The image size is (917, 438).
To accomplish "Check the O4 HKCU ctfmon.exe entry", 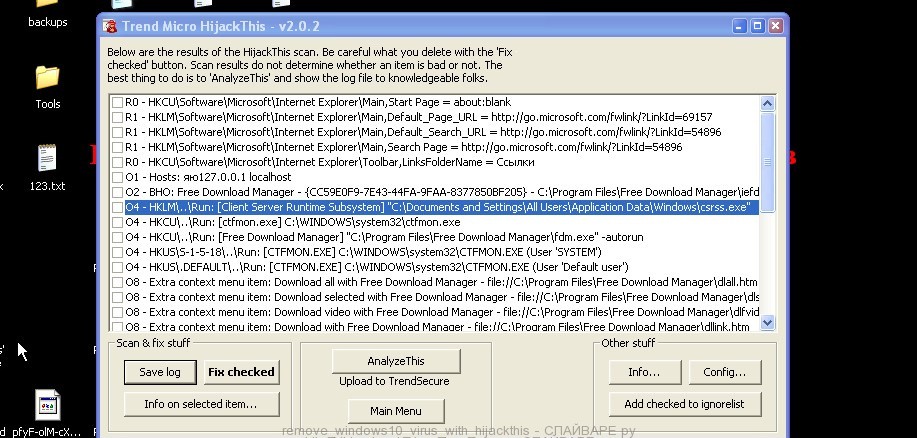I will point(118,222).
